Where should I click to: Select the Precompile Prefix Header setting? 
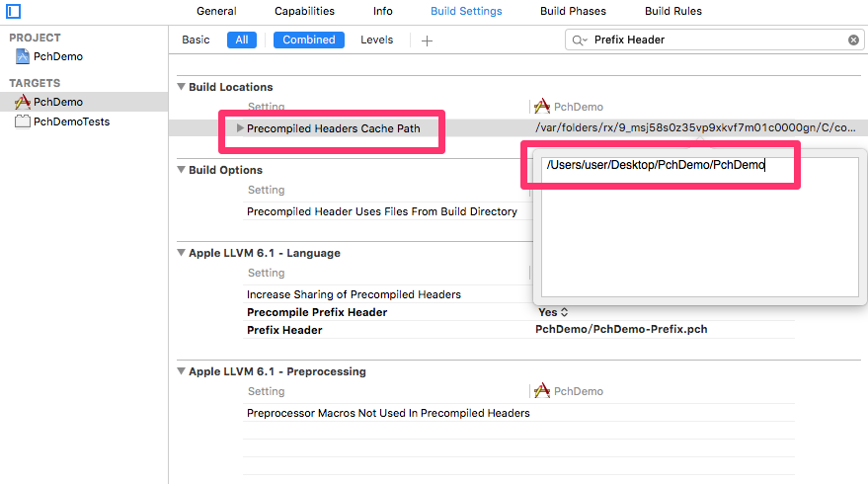click(317, 312)
